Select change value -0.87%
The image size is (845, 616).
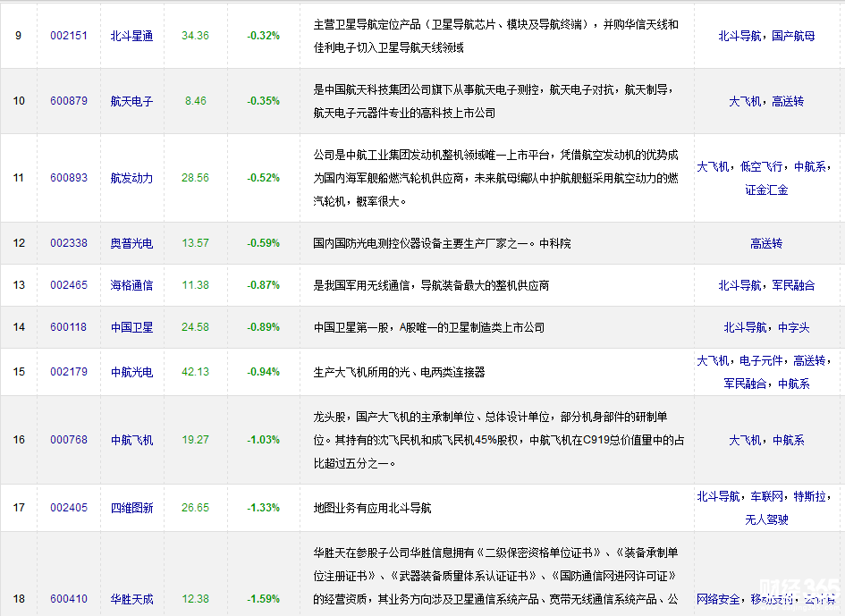264,285
